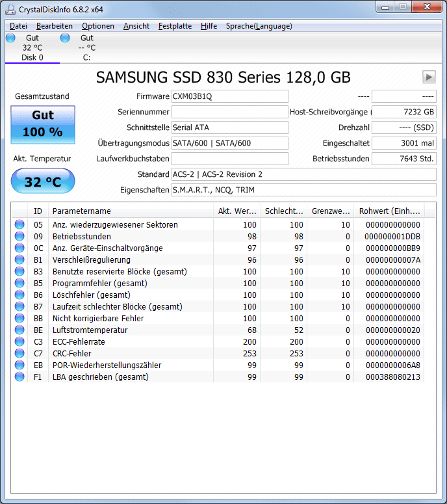
Task: Select row Anz. Geräte-Einschaltvorgänge
Action: (x=218, y=248)
